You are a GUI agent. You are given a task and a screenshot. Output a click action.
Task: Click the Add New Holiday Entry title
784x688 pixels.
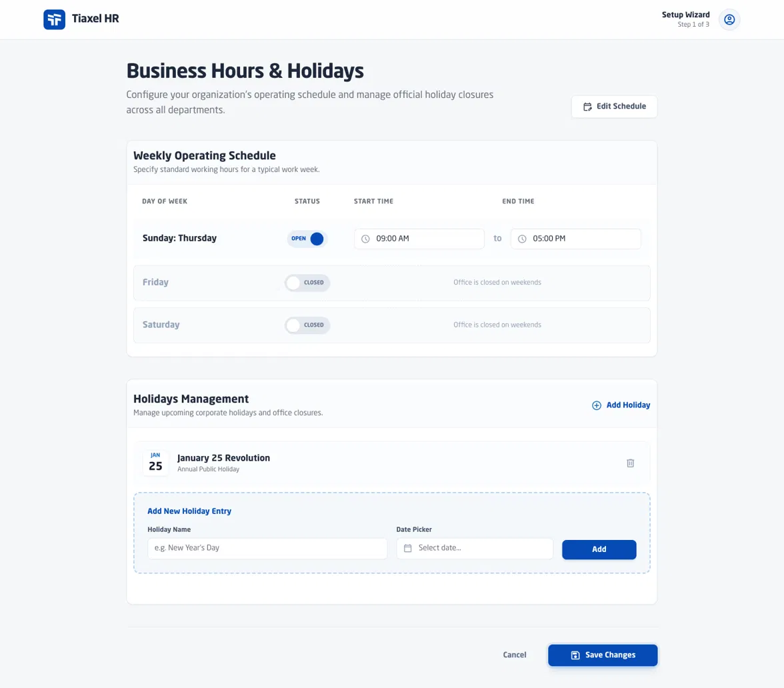(x=189, y=511)
